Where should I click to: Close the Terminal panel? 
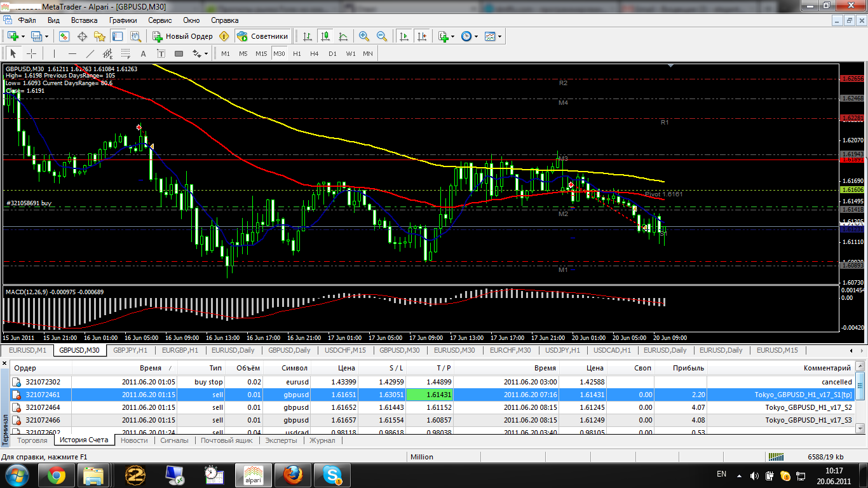pos(5,364)
